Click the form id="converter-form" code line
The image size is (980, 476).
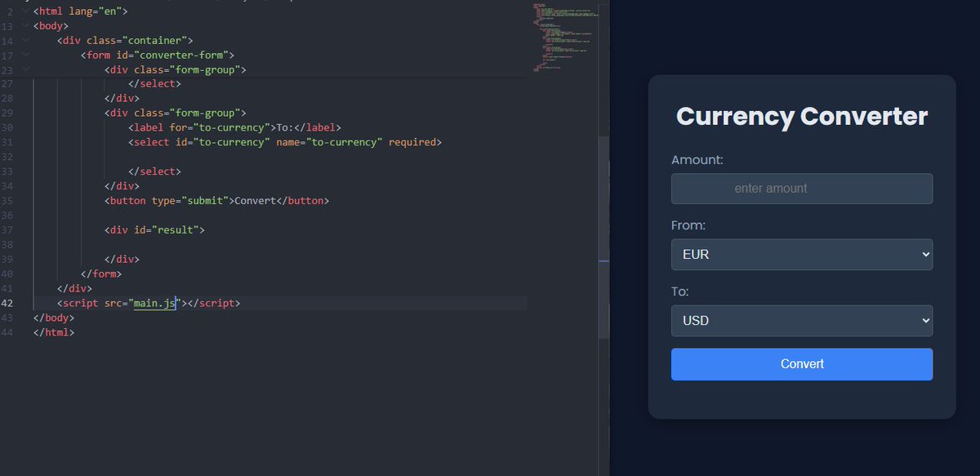coord(158,56)
